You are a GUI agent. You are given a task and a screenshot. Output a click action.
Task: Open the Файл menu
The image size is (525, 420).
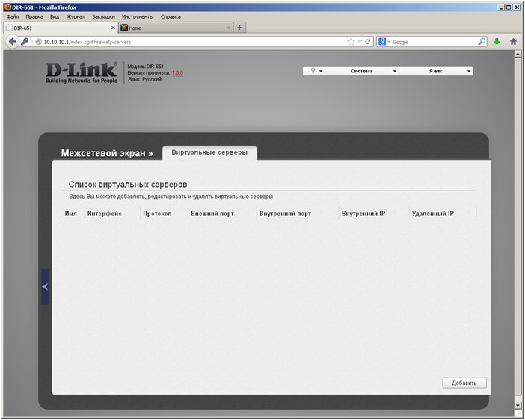13,16
